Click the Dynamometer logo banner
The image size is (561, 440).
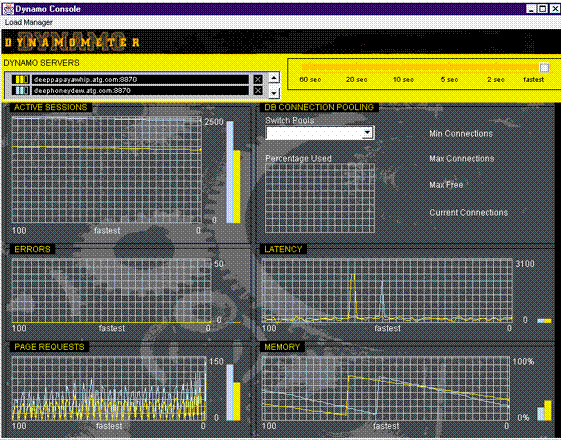tap(72, 42)
